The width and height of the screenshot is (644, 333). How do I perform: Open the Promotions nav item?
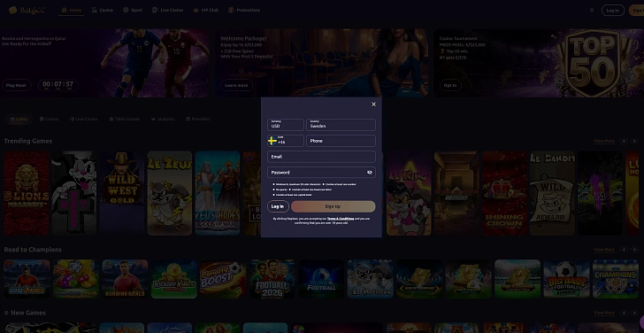[x=244, y=10]
